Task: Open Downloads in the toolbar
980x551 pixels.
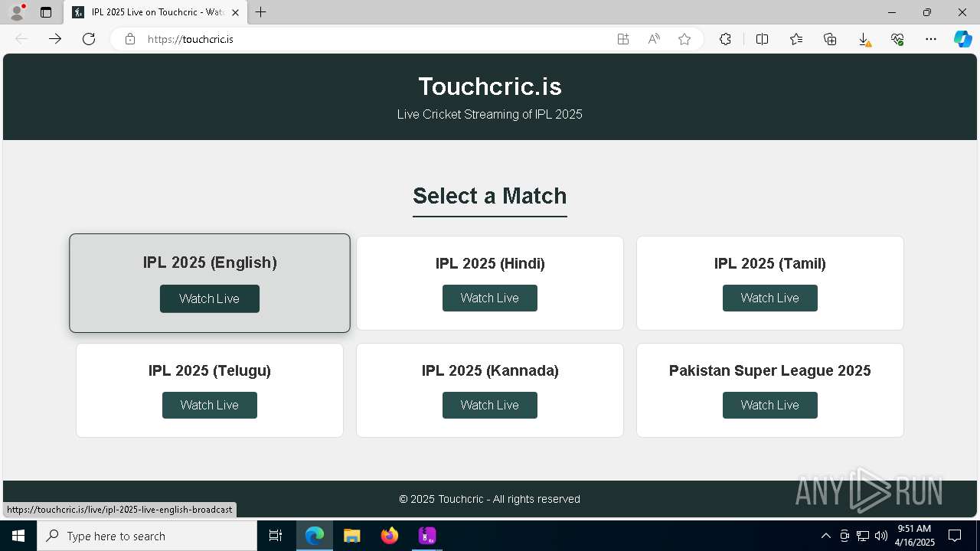Action: click(x=864, y=39)
